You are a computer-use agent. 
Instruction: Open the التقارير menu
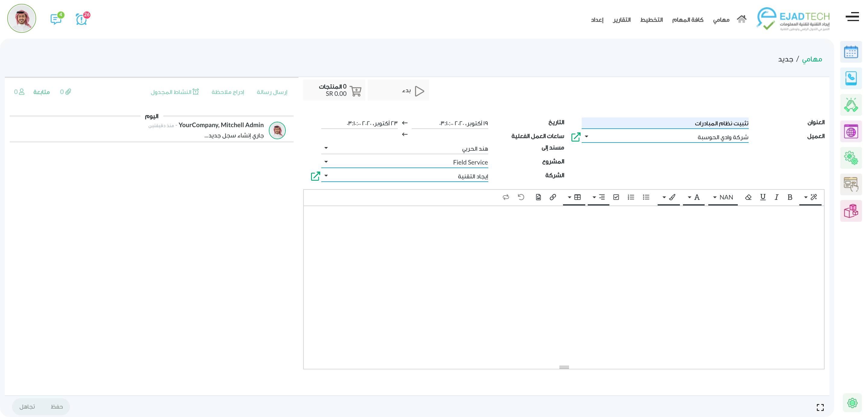pos(622,20)
